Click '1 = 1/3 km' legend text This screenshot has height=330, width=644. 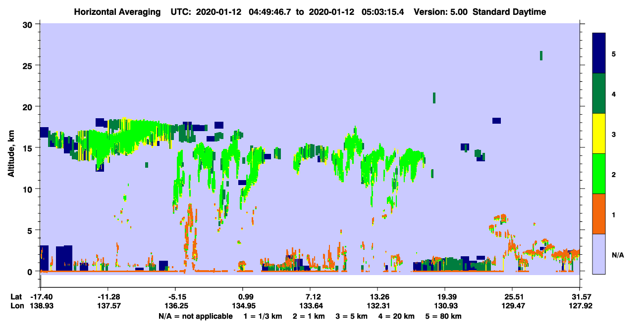[x=263, y=316]
